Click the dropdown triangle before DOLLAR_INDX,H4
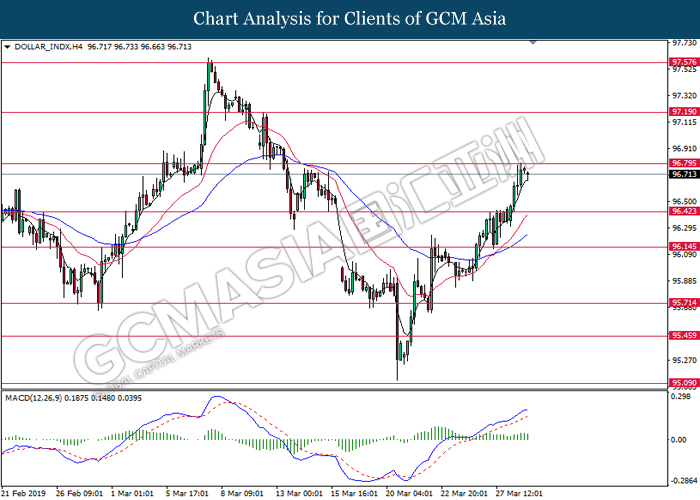 click(7, 46)
